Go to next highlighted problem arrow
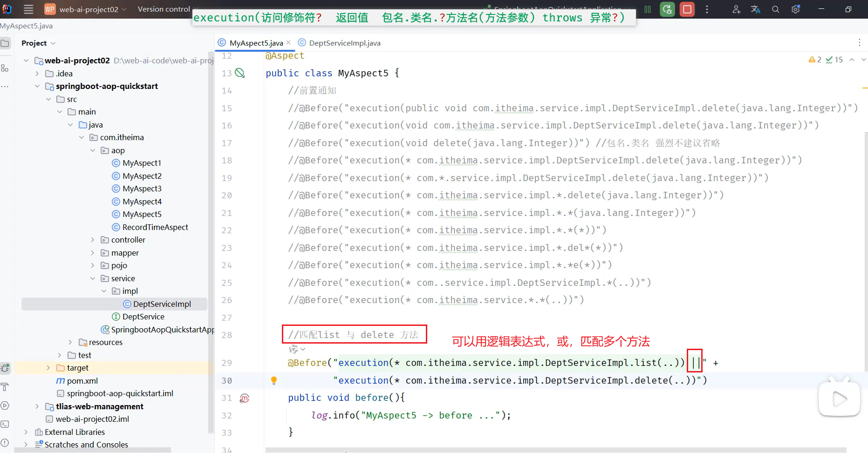Screen dimensions: 868x453 pos(863,60)
